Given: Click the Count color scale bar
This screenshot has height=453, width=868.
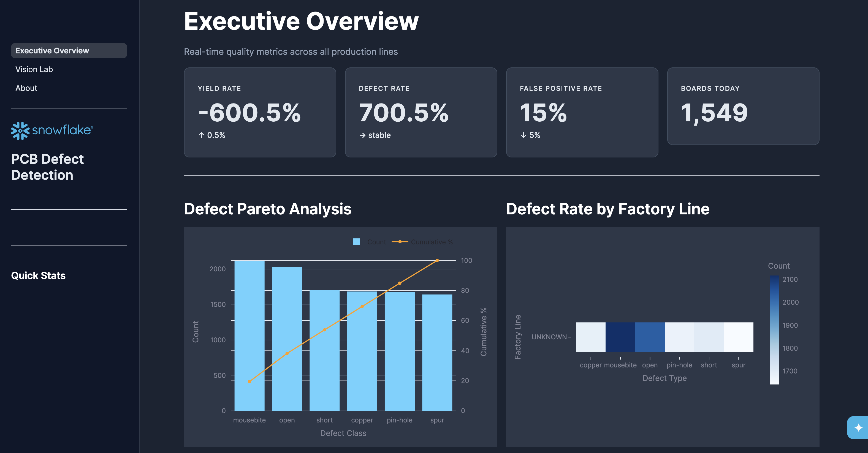Looking at the screenshot, I should 774,330.
